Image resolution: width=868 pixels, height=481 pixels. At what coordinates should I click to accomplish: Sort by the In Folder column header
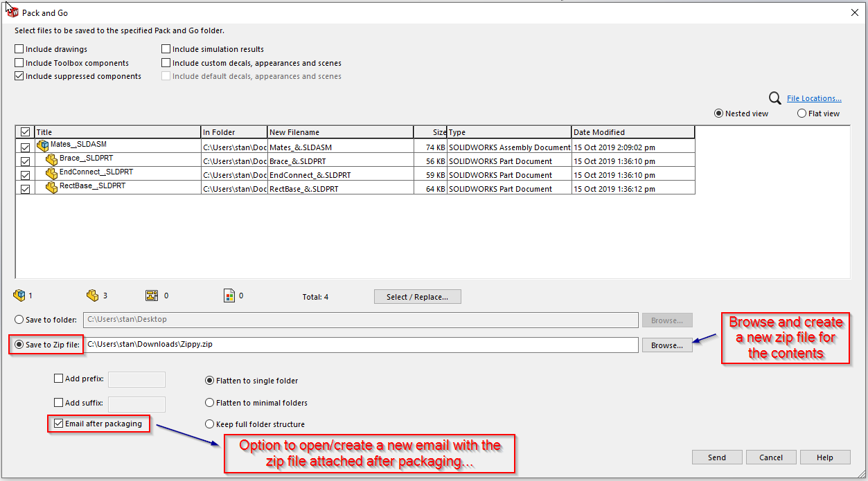pyautogui.click(x=234, y=132)
